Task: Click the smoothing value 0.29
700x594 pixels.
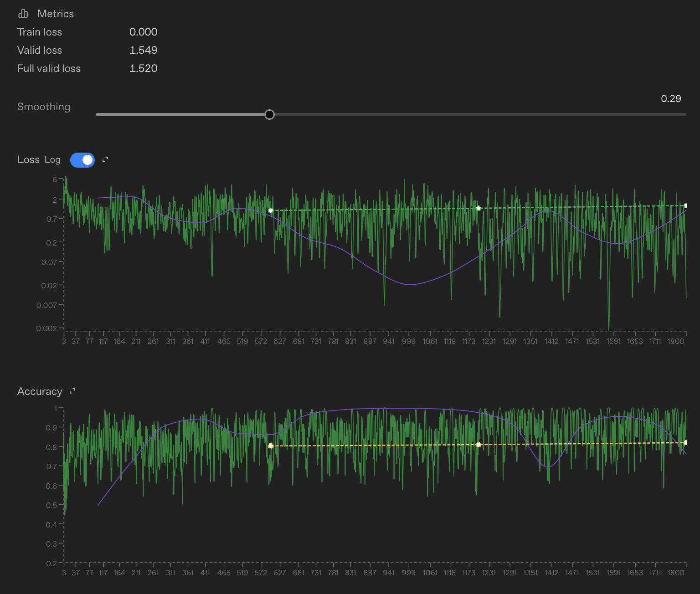Action: click(670, 99)
